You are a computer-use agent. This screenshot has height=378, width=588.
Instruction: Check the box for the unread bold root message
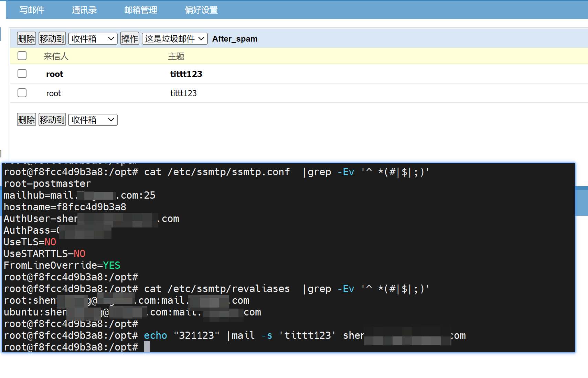coord(22,74)
